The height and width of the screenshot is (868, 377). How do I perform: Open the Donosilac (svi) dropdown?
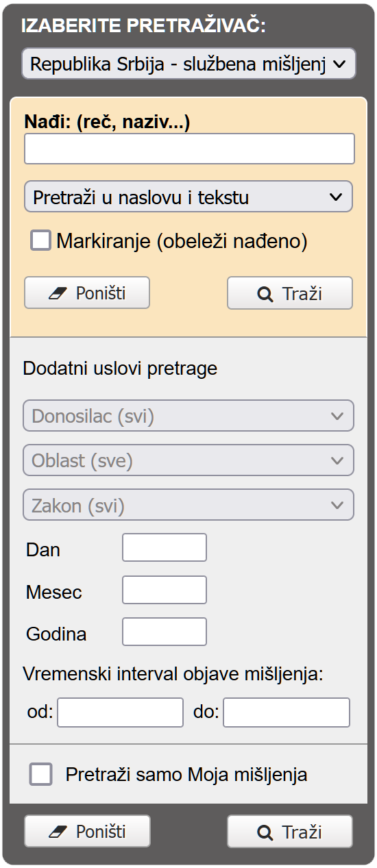pyautogui.click(x=188, y=416)
